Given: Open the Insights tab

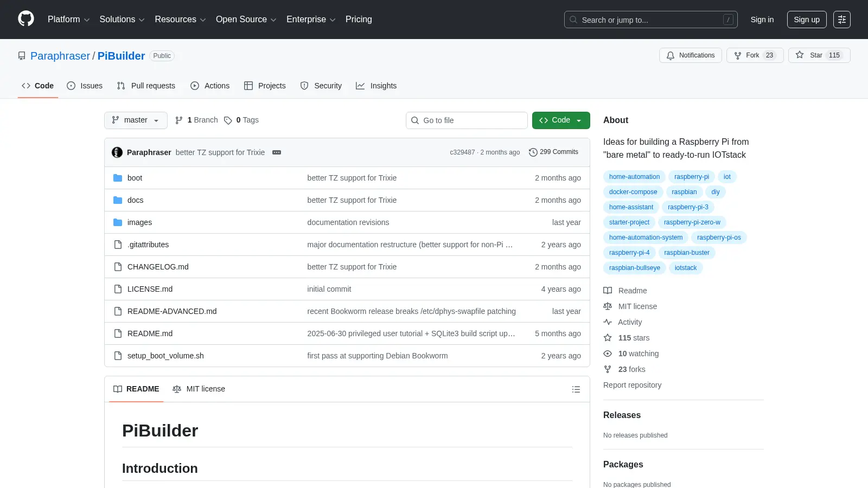Looking at the screenshot, I should tap(376, 86).
